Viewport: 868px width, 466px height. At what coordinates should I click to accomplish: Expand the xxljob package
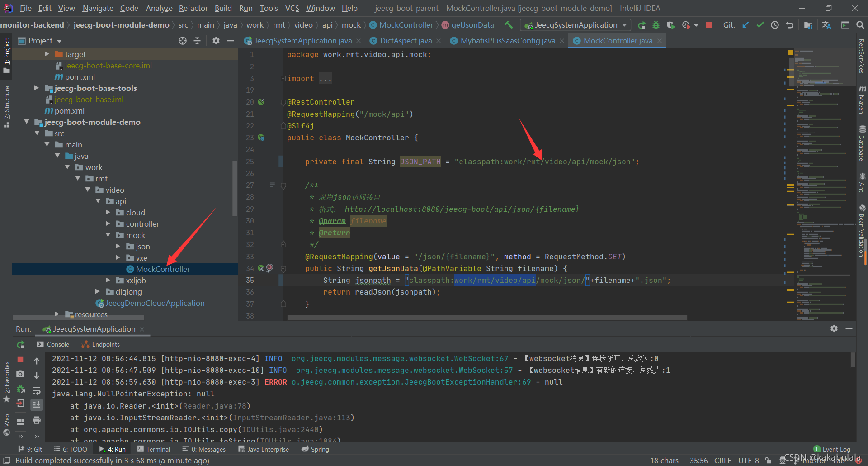click(x=108, y=280)
